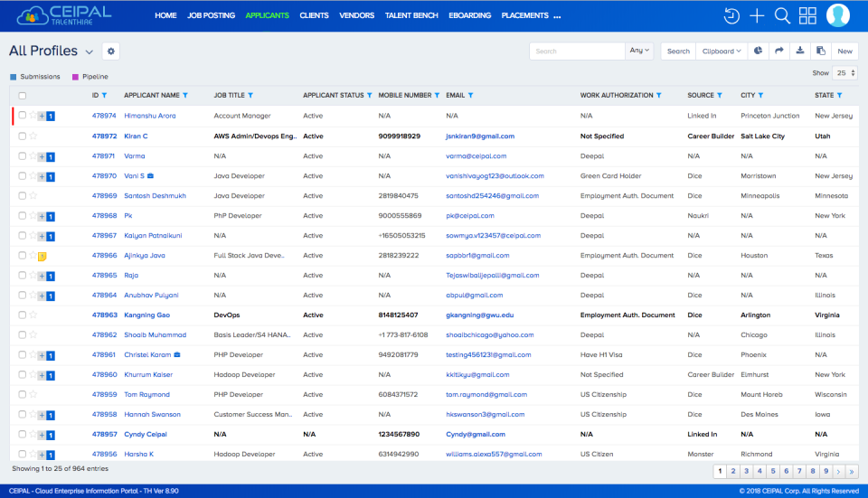This screenshot has height=498, width=868.
Task: Select the checkbox for Harsha K
Action: pyautogui.click(x=22, y=454)
